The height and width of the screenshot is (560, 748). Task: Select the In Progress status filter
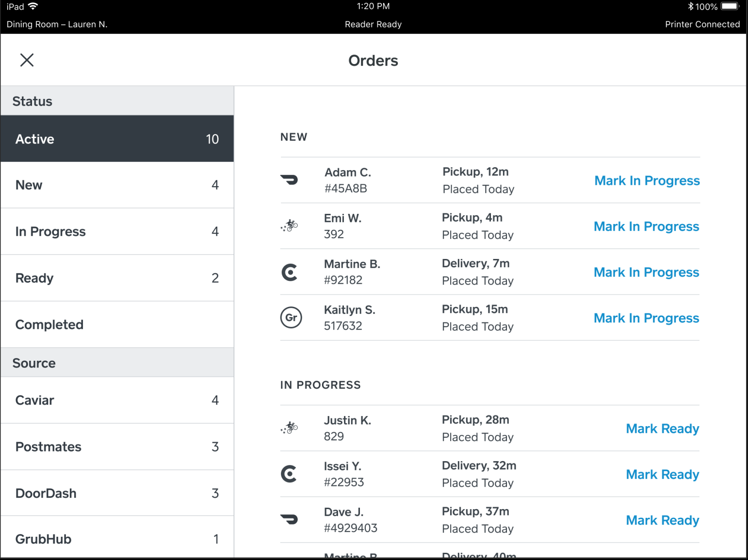coord(117,232)
